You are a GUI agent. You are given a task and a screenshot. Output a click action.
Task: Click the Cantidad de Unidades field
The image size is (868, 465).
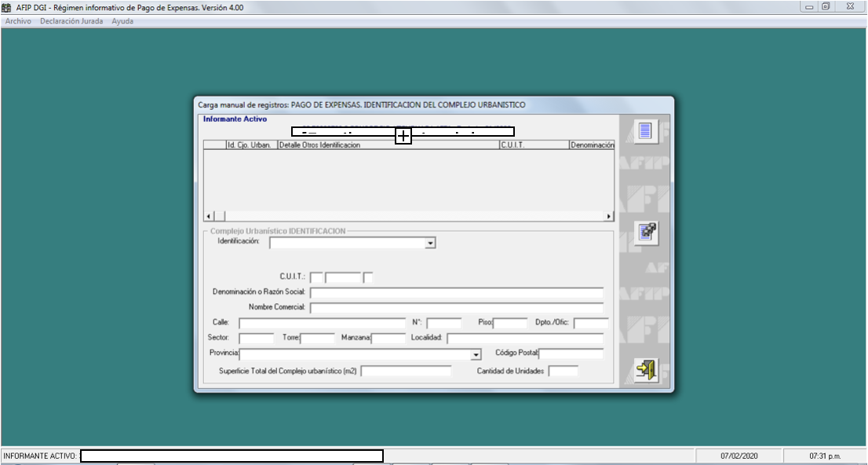[563, 372]
